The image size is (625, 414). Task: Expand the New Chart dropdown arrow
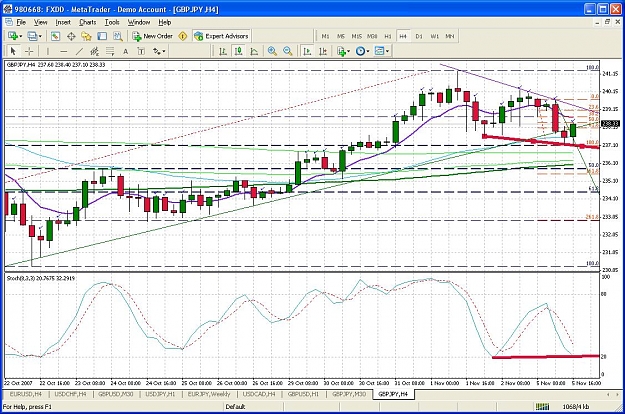(20, 36)
